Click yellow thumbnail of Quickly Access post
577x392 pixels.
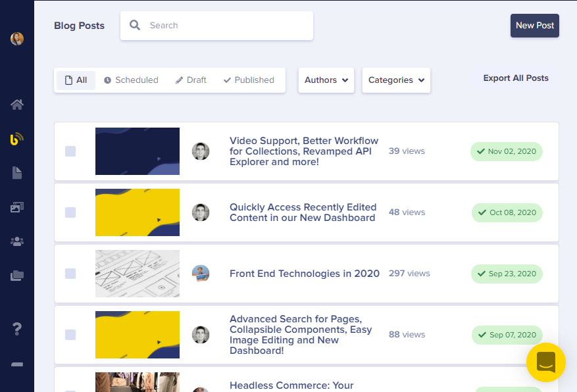click(138, 212)
